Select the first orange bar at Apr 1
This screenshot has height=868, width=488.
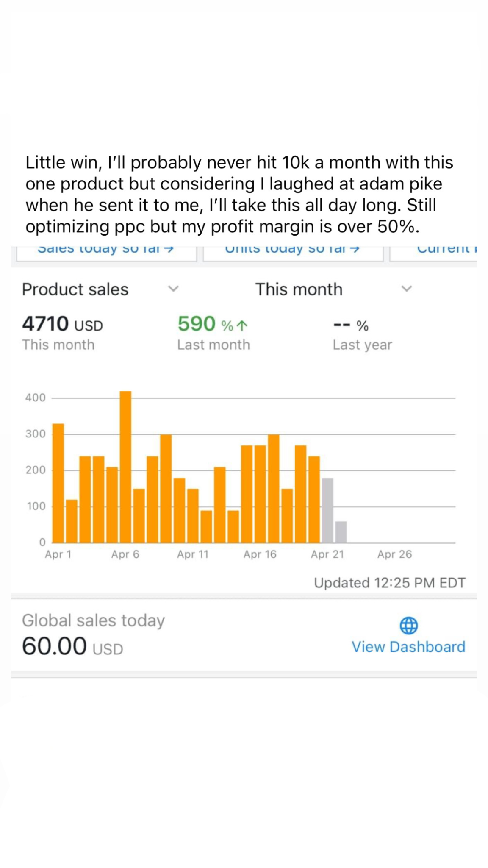click(58, 483)
